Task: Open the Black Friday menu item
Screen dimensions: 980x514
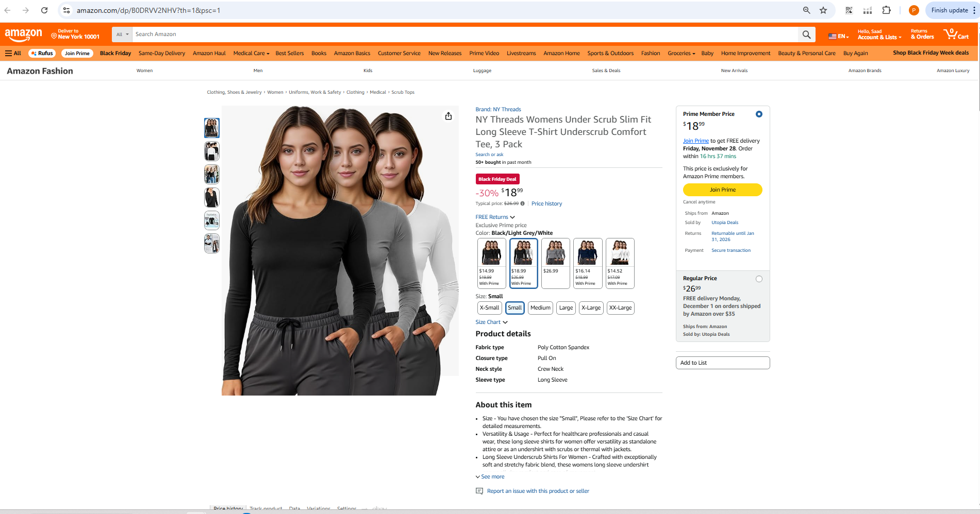Action: (115, 54)
